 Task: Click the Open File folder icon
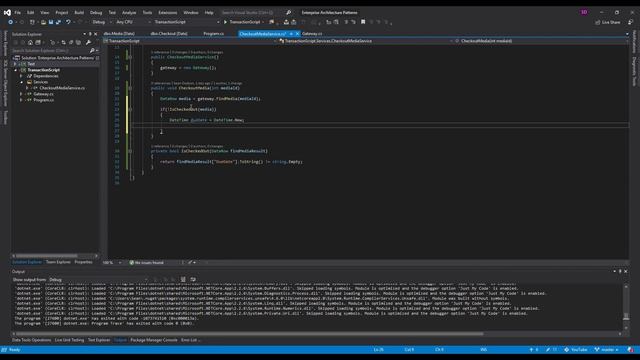point(43,22)
